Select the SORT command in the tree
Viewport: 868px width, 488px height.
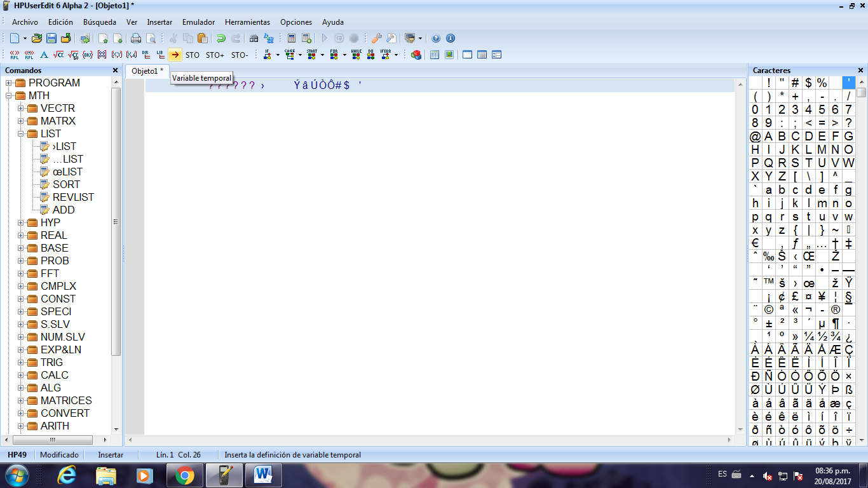point(66,184)
